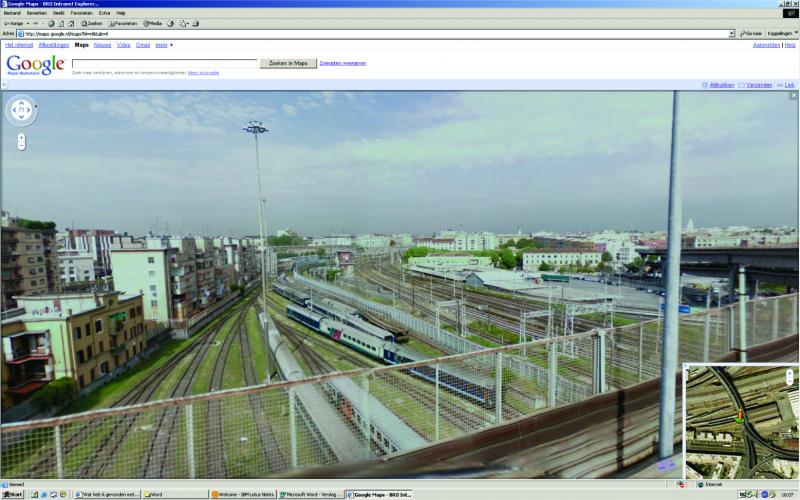Switch to the Word folder taskbar item
Viewport: 800px width, 500px height.
pos(175,494)
